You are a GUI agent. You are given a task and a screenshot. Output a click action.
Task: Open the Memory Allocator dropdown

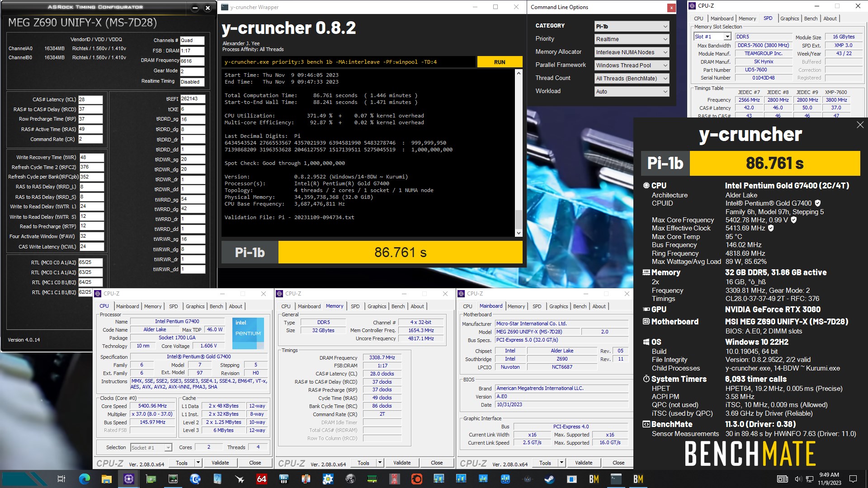point(632,52)
